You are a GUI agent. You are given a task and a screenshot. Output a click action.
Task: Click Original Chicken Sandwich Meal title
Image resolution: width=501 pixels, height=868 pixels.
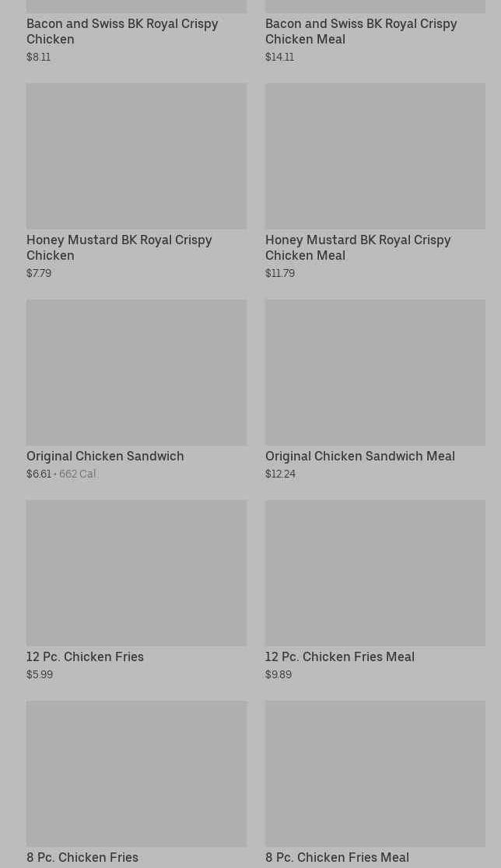tap(359, 456)
